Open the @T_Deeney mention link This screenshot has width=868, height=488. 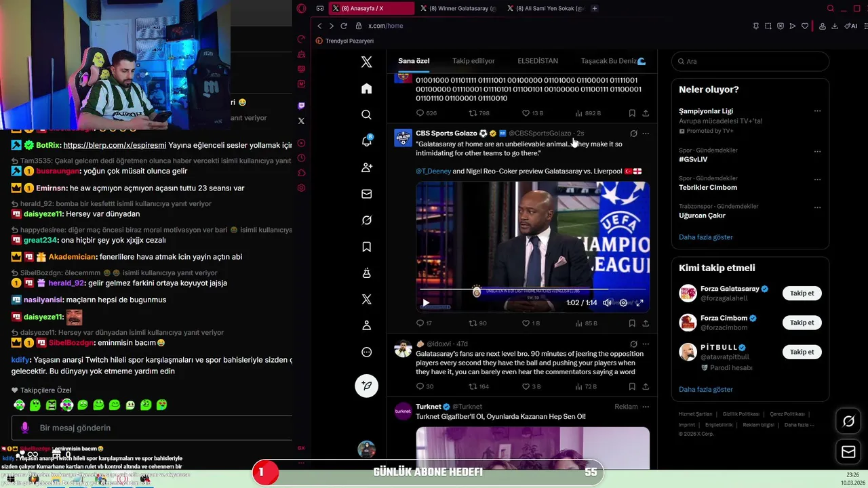pyautogui.click(x=433, y=171)
